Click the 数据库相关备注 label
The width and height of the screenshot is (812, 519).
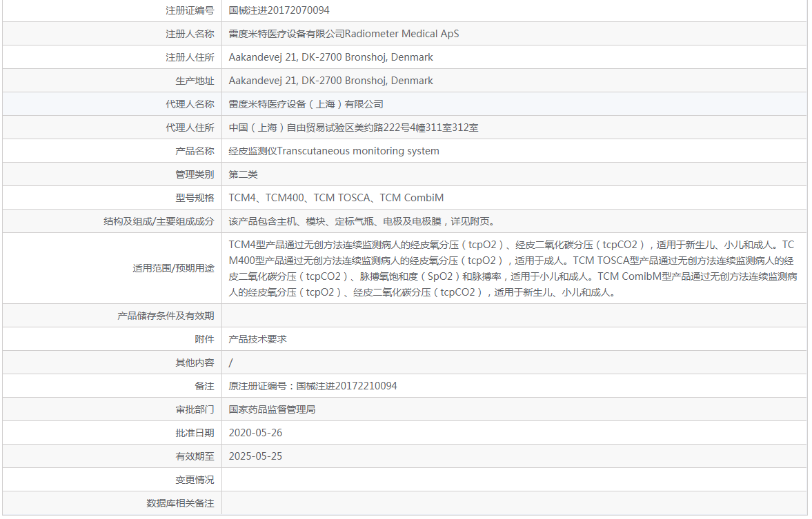(180, 503)
